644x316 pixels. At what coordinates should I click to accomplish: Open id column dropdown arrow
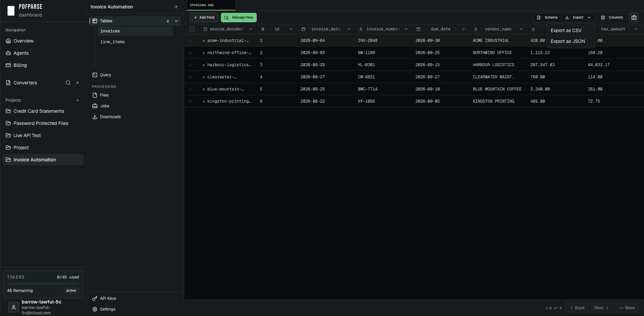pos(291,29)
